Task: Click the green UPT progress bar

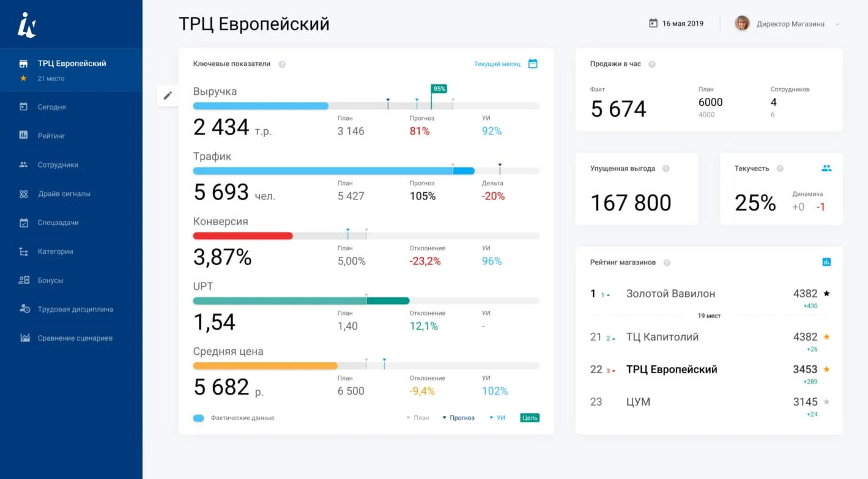Action: 301,300
